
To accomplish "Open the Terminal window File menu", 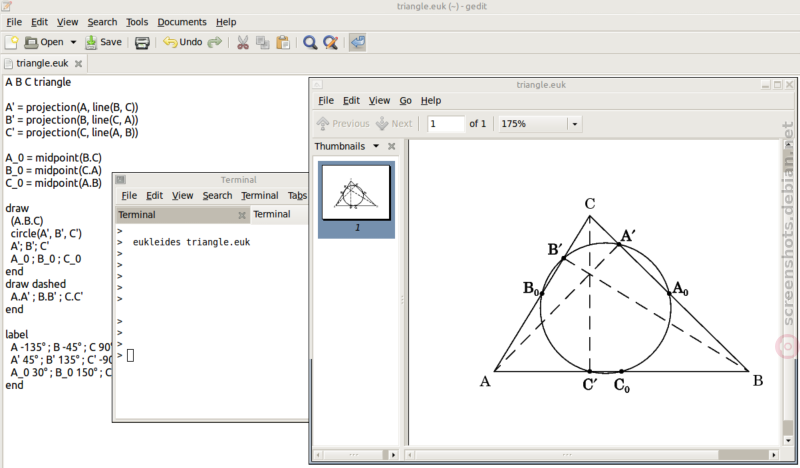I will [129, 195].
